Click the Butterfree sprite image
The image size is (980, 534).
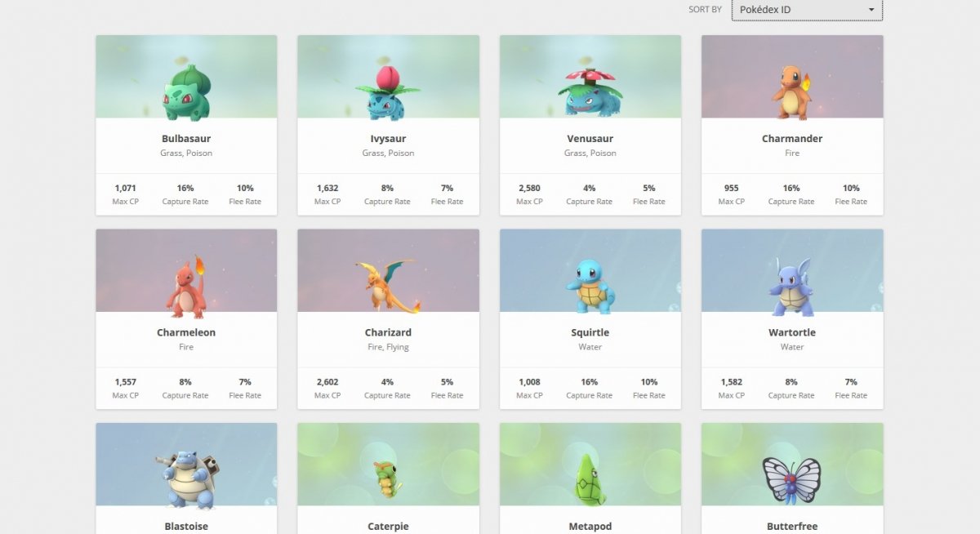792,480
